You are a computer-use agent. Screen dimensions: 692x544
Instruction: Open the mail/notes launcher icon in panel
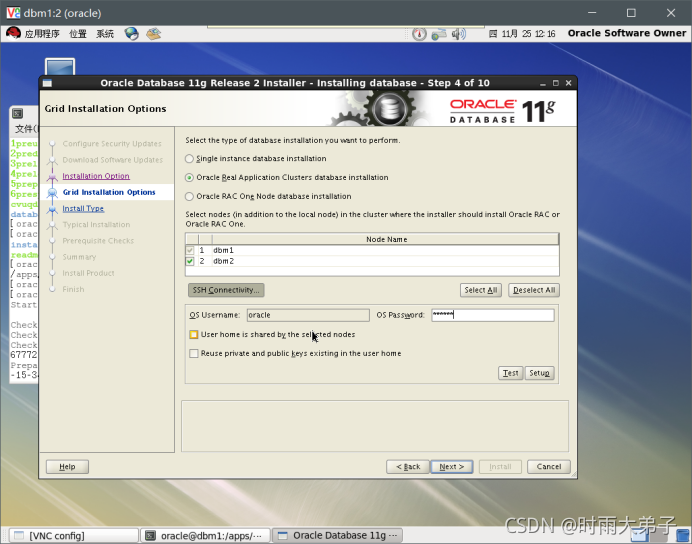point(154,34)
